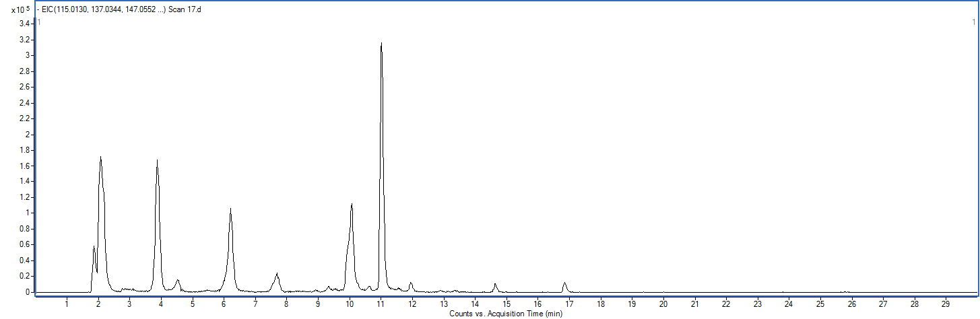
Task: Click the 29 minute tick on time axis
Action: [946, 304]
